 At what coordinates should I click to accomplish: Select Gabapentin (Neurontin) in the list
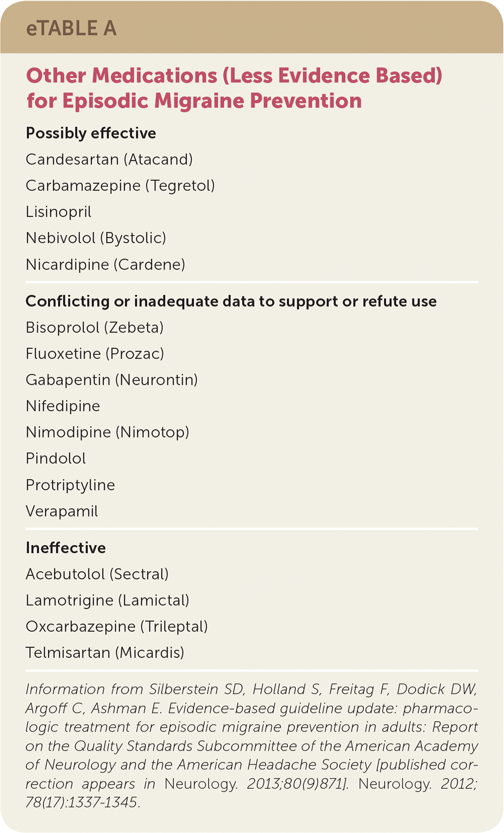click(112, 380)
